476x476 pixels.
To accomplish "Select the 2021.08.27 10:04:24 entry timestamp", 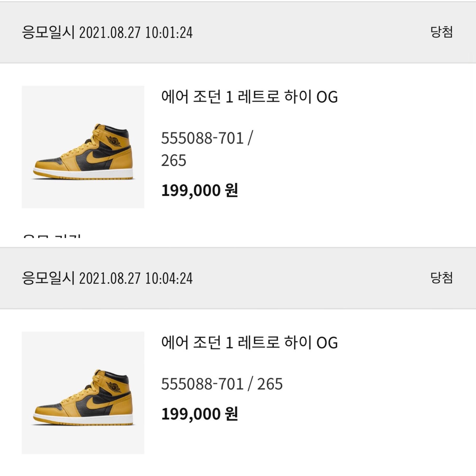I will [x=136, y=278].
